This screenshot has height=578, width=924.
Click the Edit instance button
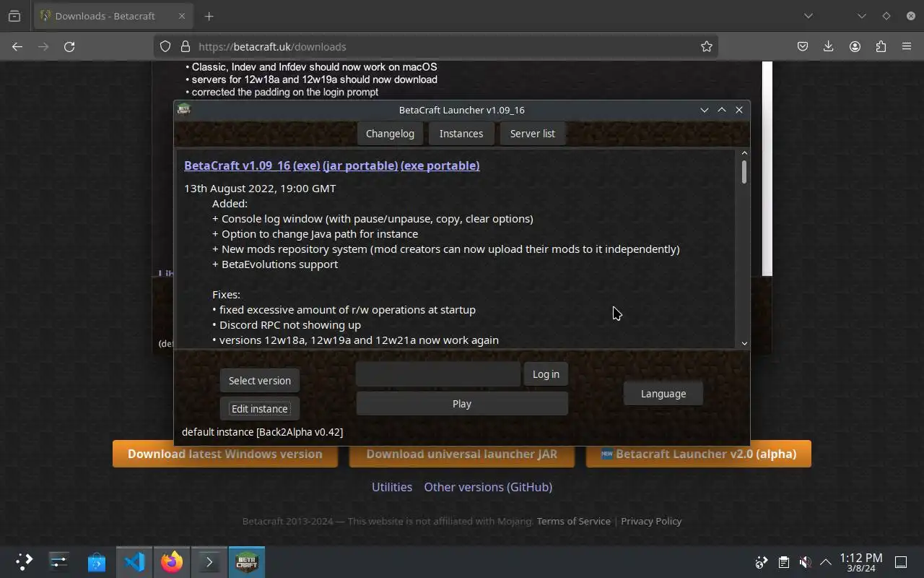pyautogui.click(x=260, y=409)
